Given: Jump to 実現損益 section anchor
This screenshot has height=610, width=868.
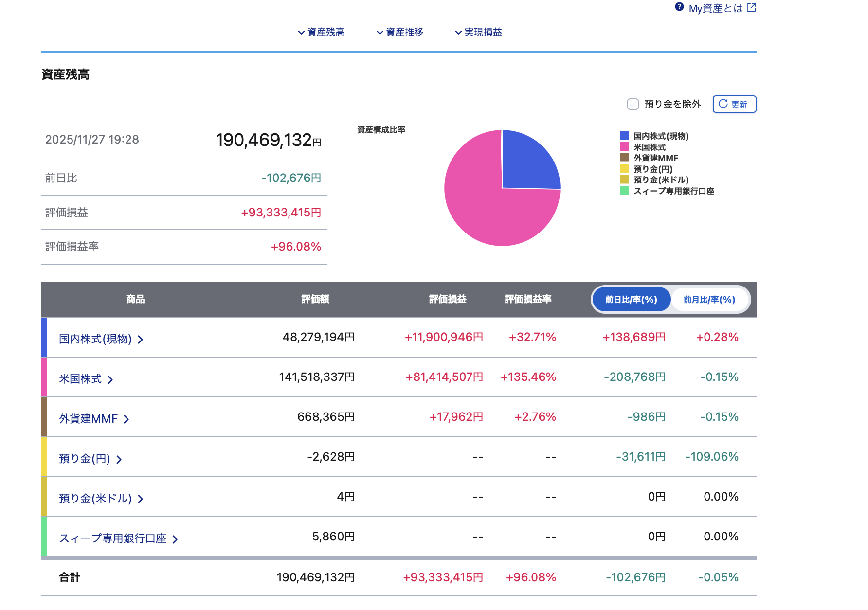Looking at the screenshot, I should coord(478,32).
